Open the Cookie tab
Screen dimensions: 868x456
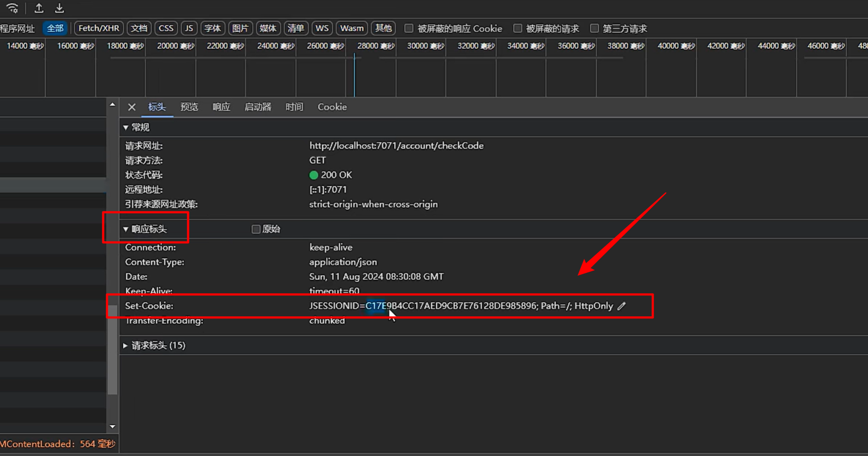[x=332, y=107]
